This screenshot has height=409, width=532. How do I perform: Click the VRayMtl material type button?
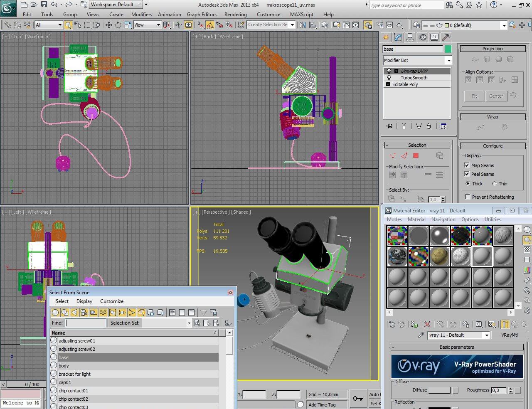click(509, 335)
